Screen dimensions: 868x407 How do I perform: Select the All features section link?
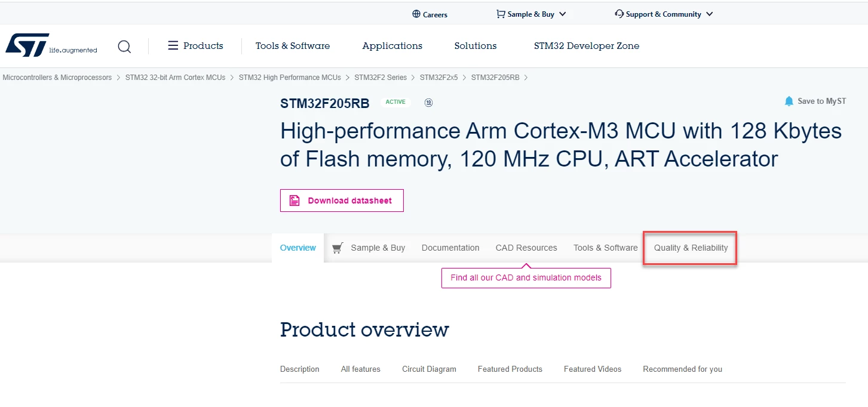tap(361, 369)
